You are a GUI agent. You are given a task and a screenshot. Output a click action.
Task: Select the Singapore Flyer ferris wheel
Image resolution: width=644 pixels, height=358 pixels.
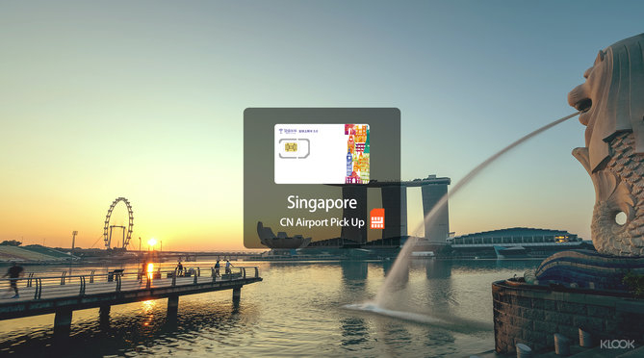[x=118, y=223]
